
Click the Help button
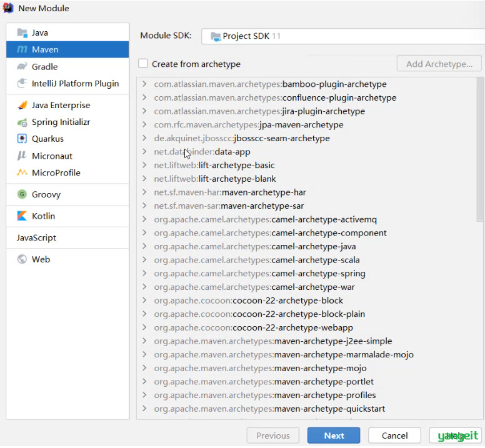pos(455,436)
